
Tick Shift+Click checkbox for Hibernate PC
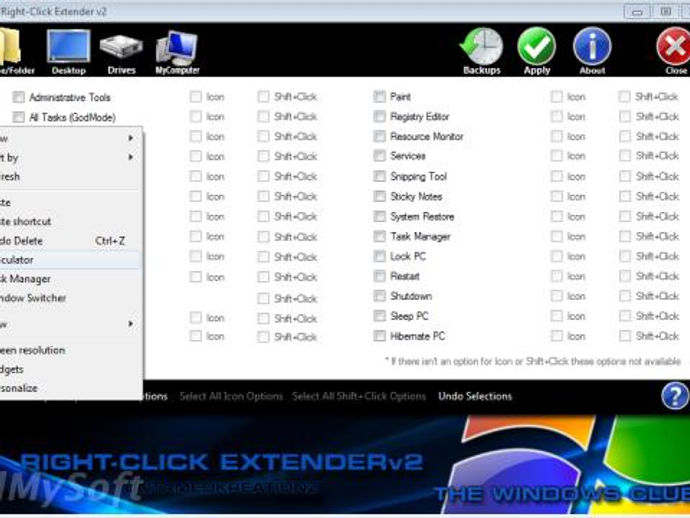coord(624,336)
